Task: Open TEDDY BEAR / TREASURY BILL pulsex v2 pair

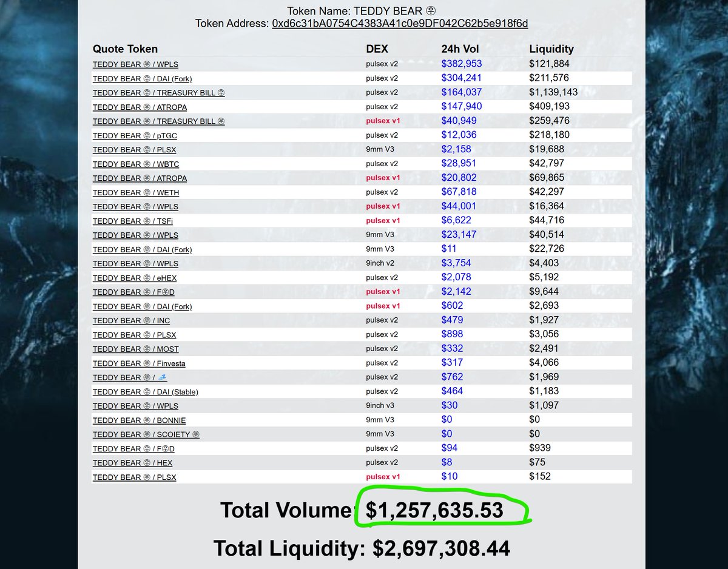Action: (159, 93)
